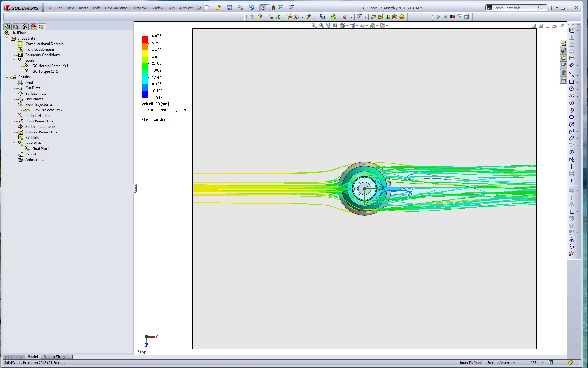This screenshot has width=588, height=368.
Task: Click the red swatch on velocity legend
Action: 145,39
